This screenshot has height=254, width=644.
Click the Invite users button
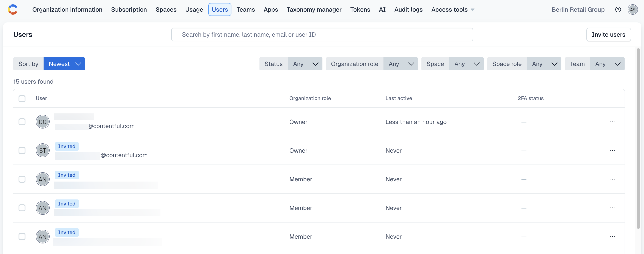coord(608,34)
